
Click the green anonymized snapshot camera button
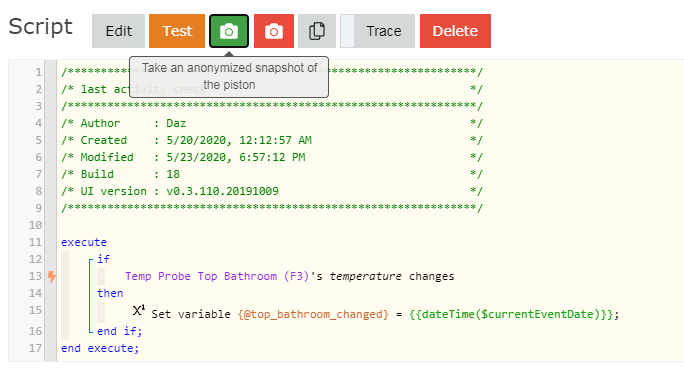coord(229,31)
